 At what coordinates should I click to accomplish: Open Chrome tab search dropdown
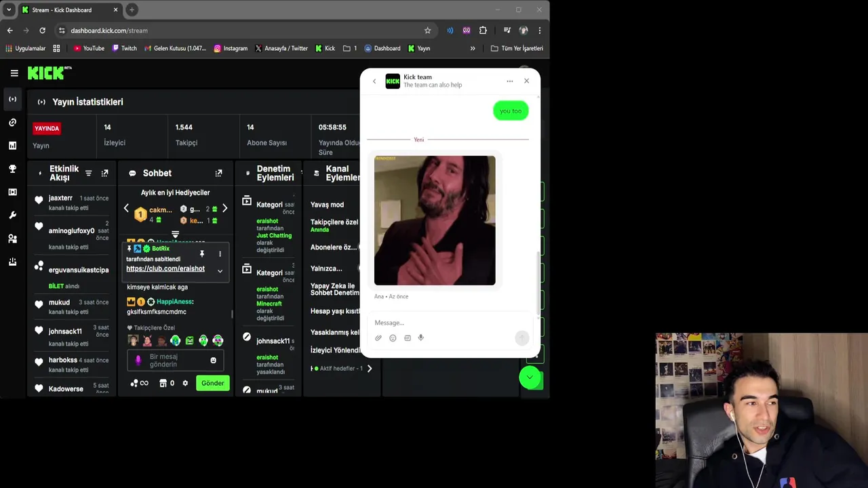point(9,9)
